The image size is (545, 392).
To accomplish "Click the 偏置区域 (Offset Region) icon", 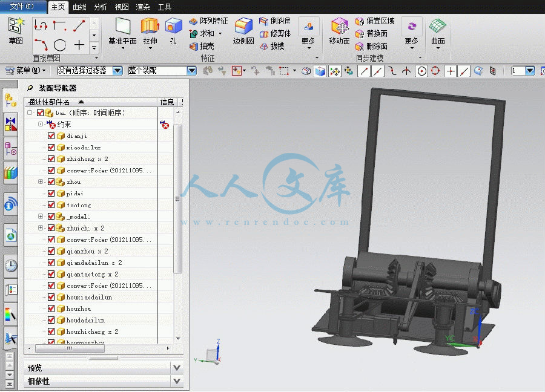I will (x=359, y=22).
